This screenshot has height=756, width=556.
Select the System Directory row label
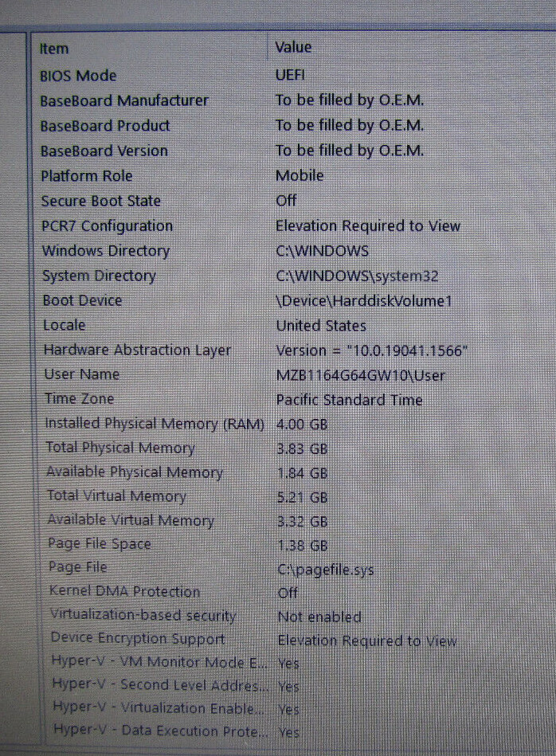[x=100, y=276]
